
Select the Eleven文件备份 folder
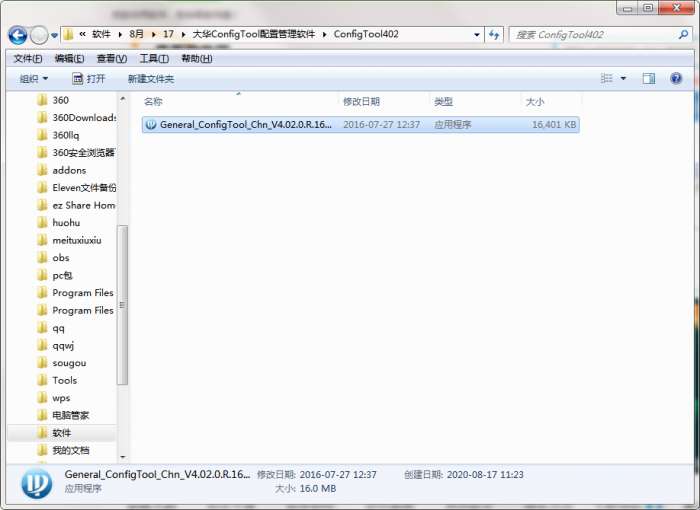(x=84, y=188)
